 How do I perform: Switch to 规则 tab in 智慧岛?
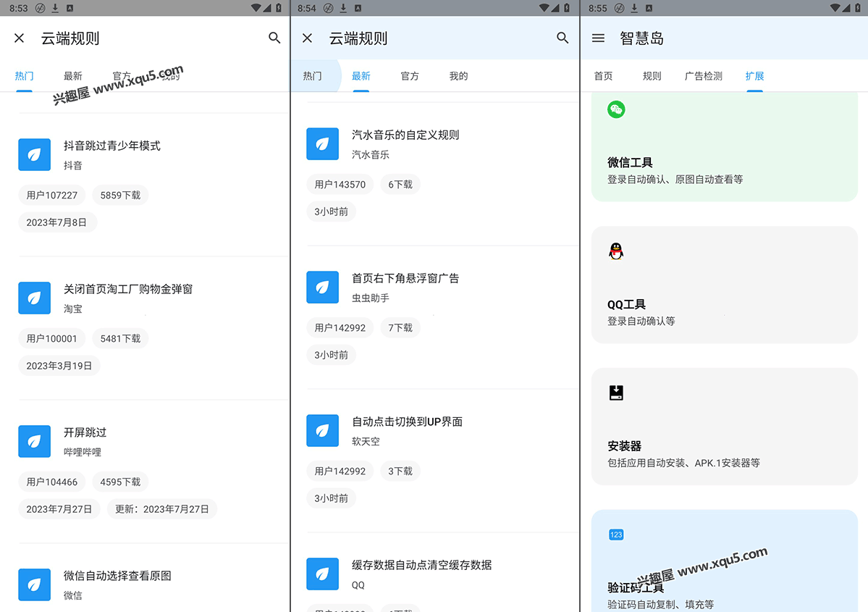tap(652, 76)
